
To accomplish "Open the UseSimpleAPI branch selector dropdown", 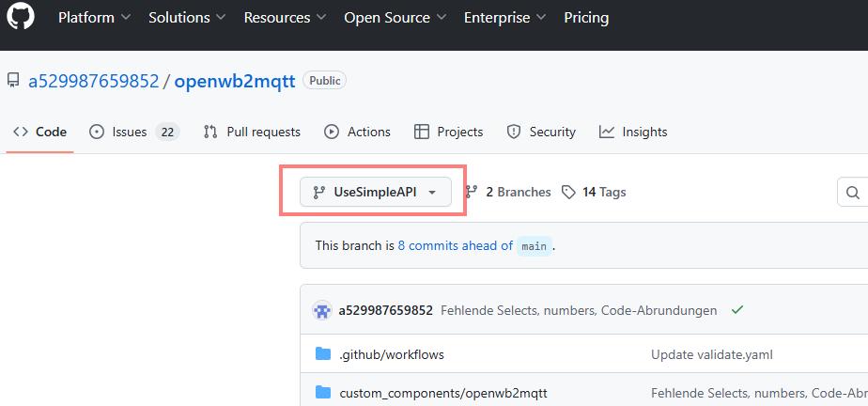I will point(376,193).
